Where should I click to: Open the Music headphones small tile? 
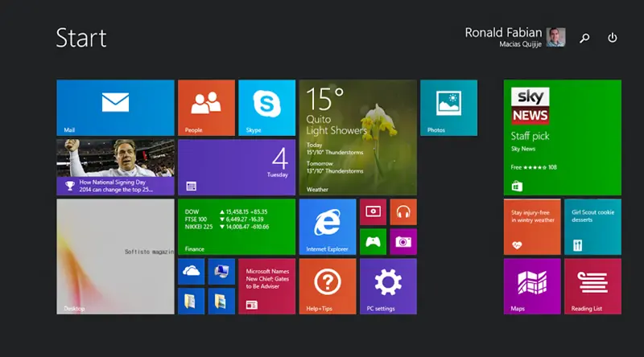click(403, 212)
